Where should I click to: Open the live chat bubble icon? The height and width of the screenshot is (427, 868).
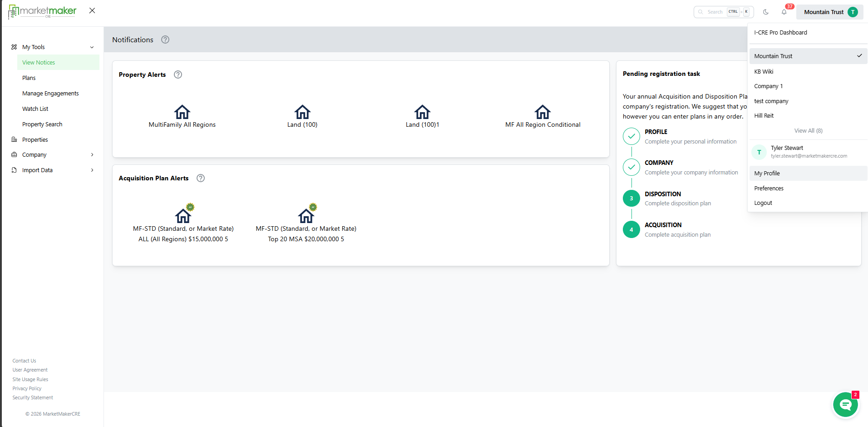point(845,404)
